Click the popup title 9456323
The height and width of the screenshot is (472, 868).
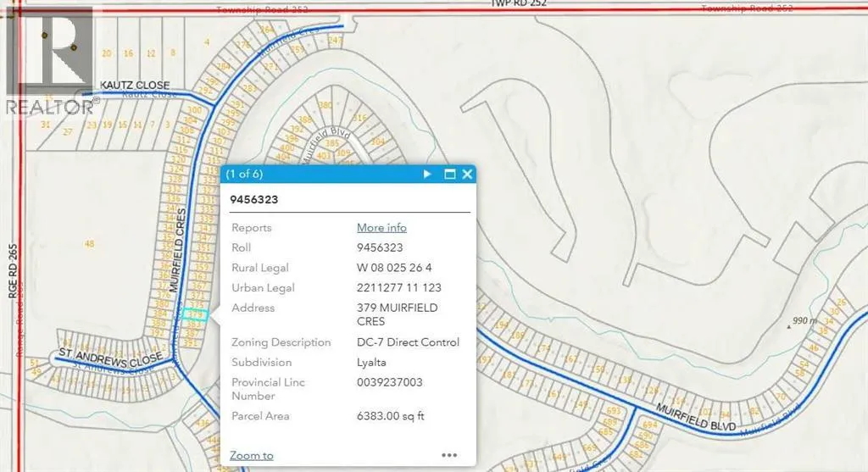(x=255, y=200)
